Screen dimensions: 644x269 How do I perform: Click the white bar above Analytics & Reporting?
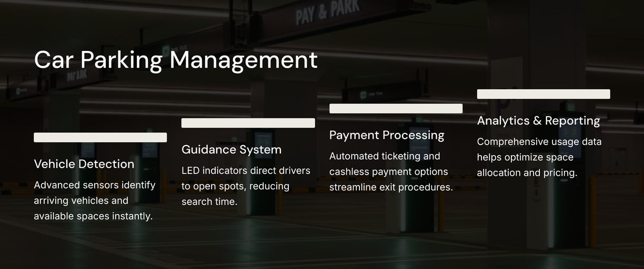click(544, 94)
